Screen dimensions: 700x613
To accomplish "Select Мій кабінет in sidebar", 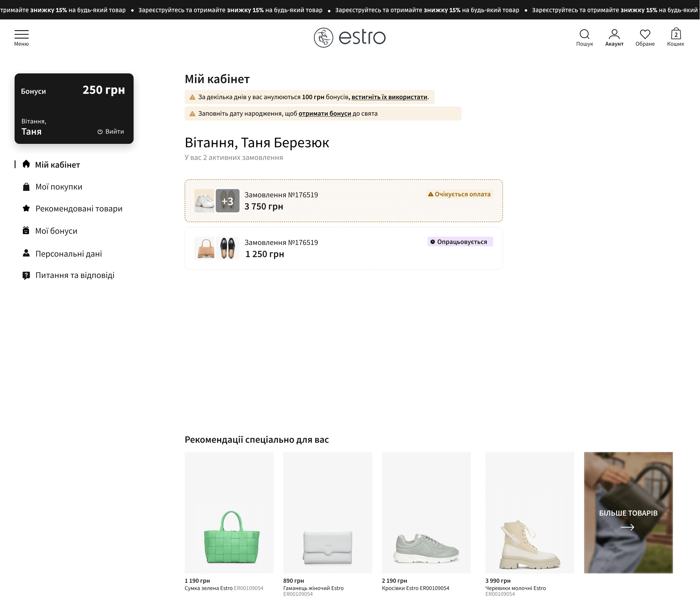I will [x=57, y=165].
